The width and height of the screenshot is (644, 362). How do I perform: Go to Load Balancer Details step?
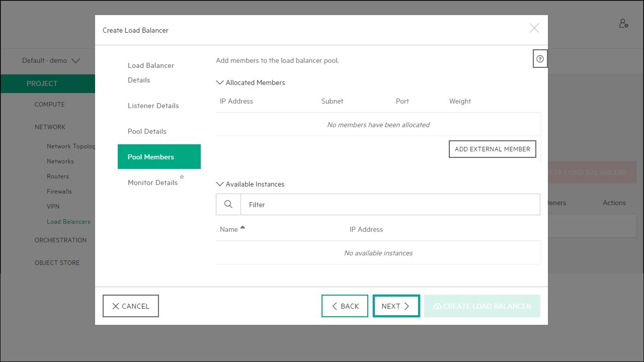pos(151,73)
